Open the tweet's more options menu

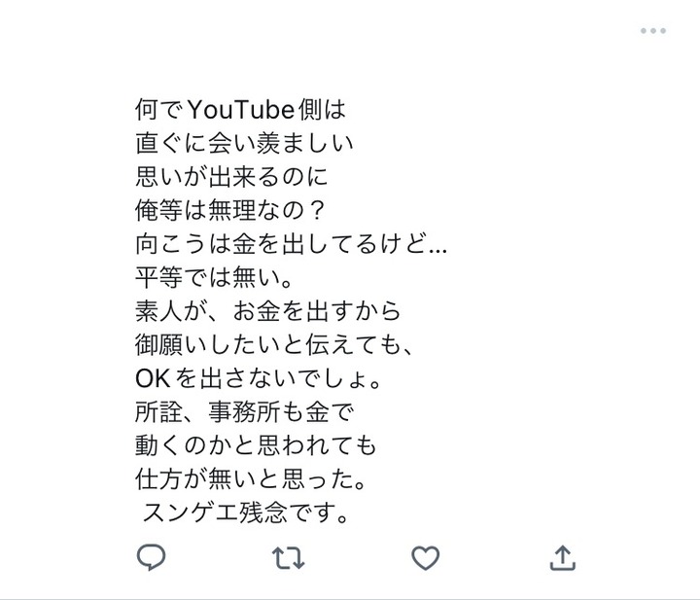[x=653, y=31]
